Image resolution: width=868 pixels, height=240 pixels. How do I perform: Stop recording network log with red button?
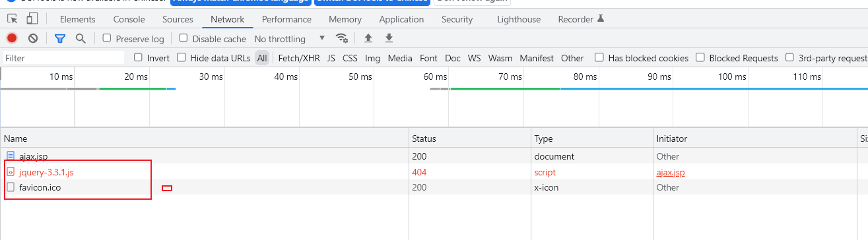[x=12, y=38]
